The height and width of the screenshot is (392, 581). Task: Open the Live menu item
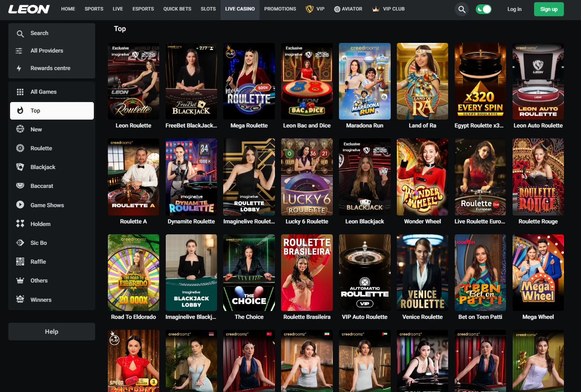(118, 9)
